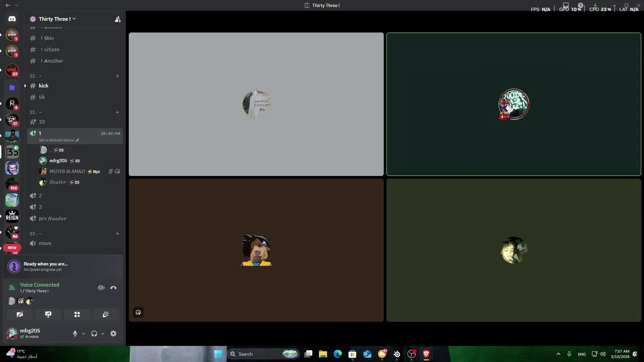Open the kick text channel
This screenshot has height=362, width=644.
(x=74, y=86)
